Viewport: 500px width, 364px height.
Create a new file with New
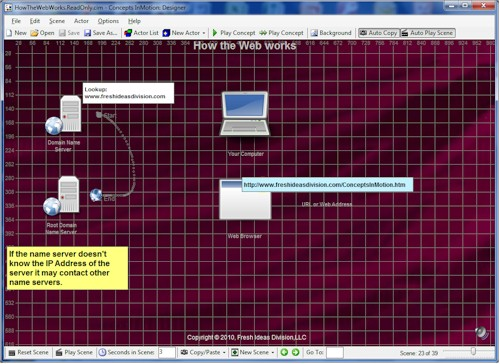17,33
